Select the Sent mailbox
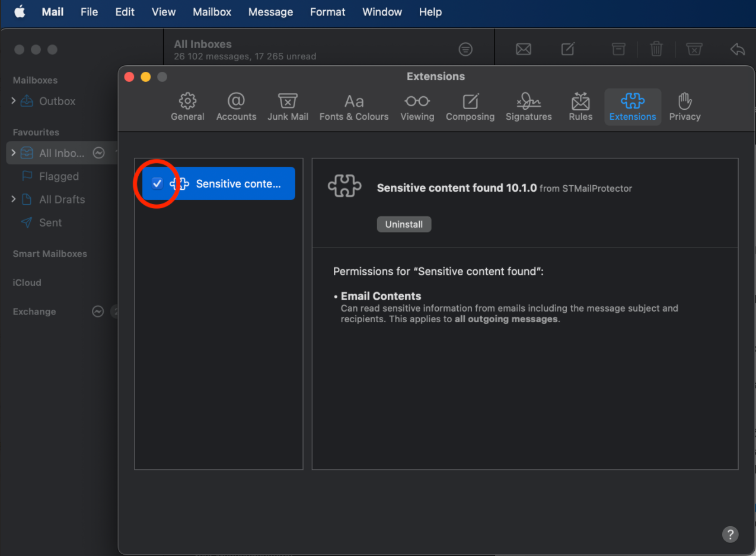This screenshot has height=556, width=756. pos(50,223)
